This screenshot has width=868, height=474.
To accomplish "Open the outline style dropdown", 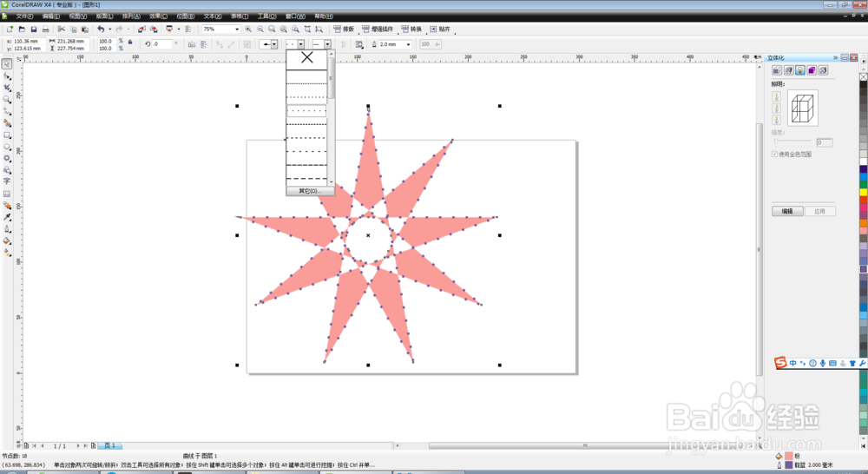I will point(300,44).
